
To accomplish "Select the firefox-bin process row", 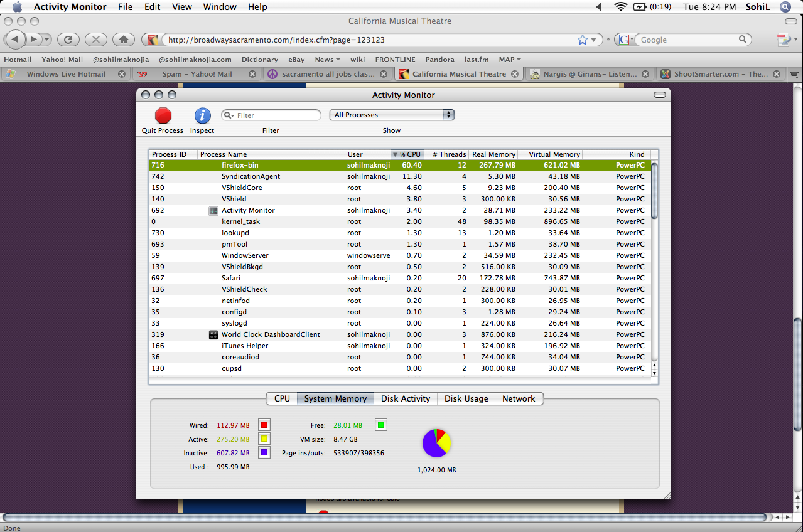I will click(x=400, y=165).
